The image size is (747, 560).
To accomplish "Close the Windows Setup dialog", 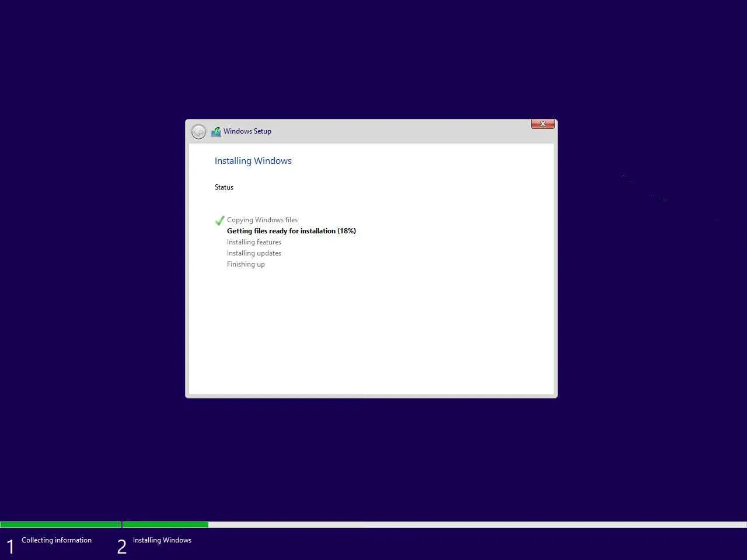I will [543, 124].
